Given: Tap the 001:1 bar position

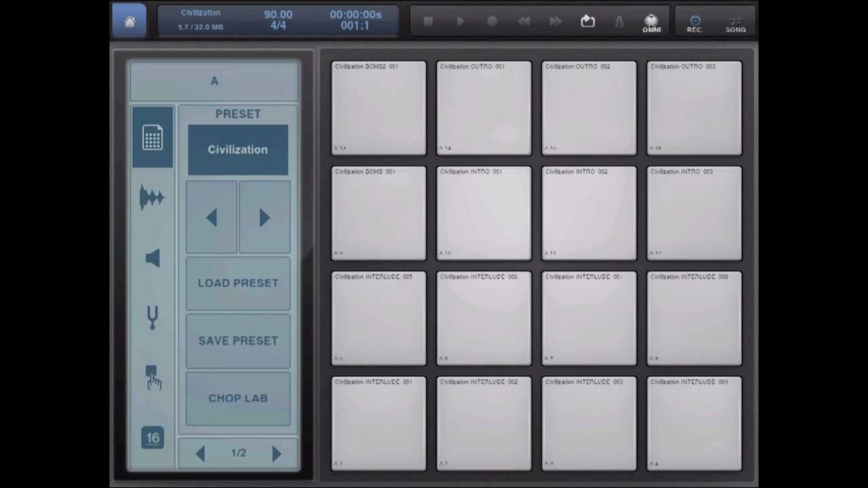Looking at the screenshot, I should [355, 26].
